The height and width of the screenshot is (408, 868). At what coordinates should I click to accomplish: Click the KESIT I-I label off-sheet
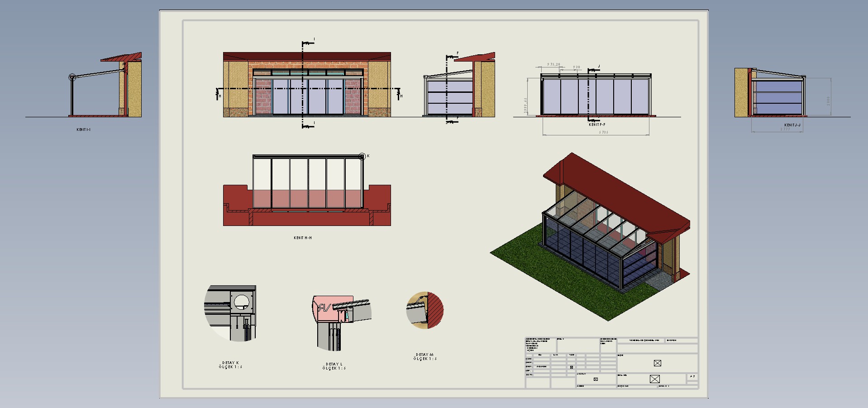pos(83,130)
